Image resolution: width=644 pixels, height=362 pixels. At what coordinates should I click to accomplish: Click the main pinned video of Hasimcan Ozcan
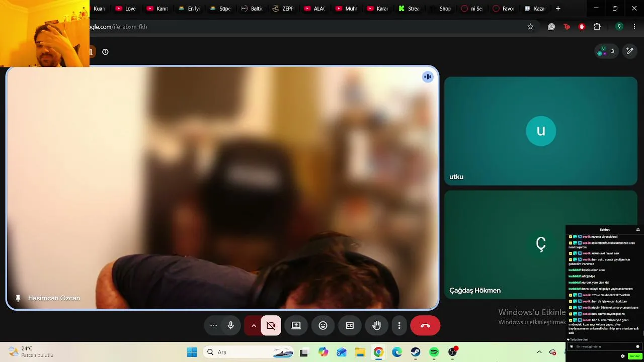pyautogui.click(x=222, y=188)
